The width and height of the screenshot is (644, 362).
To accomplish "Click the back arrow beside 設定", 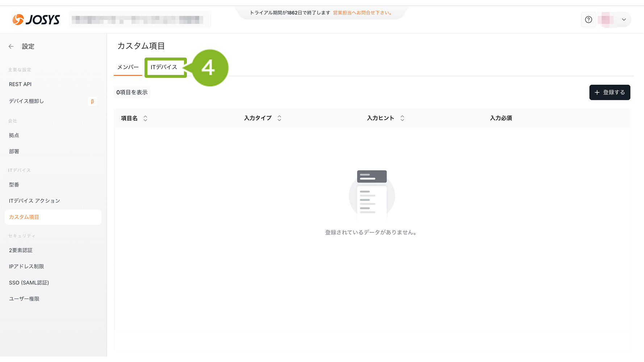I will tap(11, 46).
